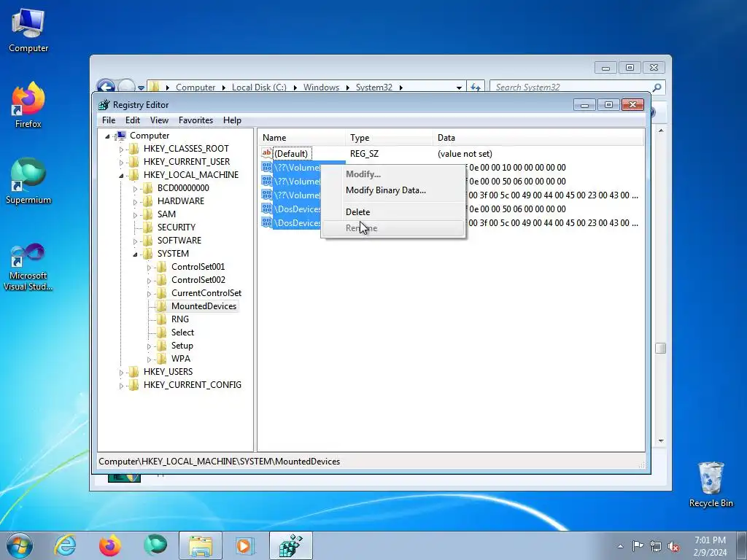The width and height of the screenshot is (747, 560).
Task: Click Windows in the Explorer breadcrumb
Action: (321, 87)
